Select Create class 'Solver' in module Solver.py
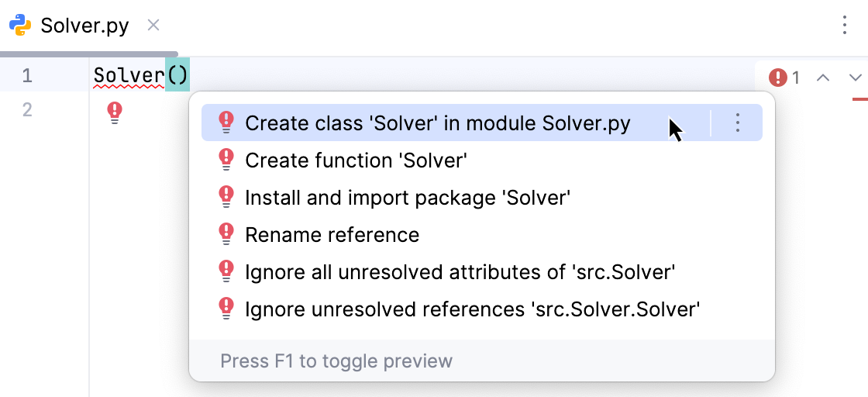 point(437,123)
